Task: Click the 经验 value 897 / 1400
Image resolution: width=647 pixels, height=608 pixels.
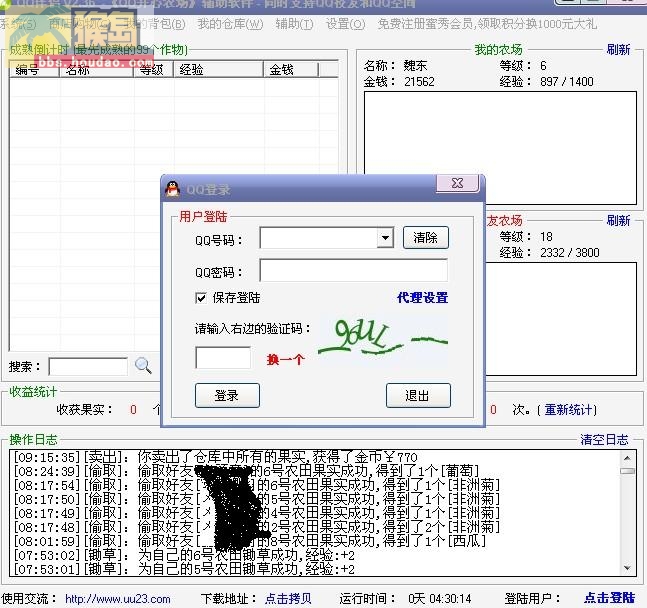Action: (567, 82)
